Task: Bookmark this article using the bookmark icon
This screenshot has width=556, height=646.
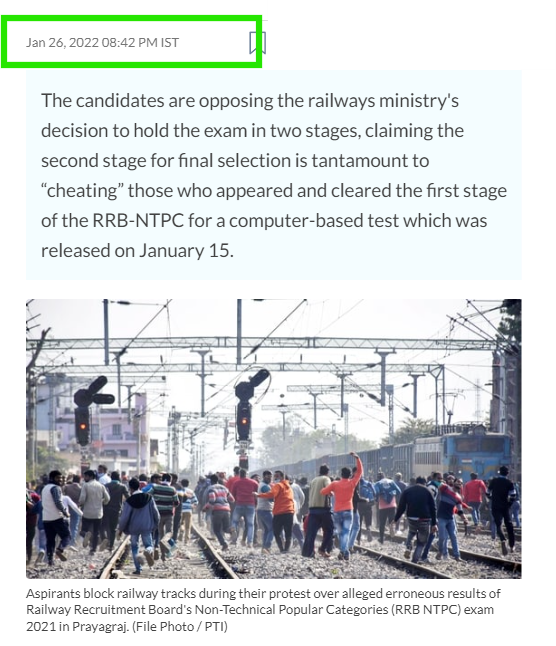Action: (x=257, y=42)
